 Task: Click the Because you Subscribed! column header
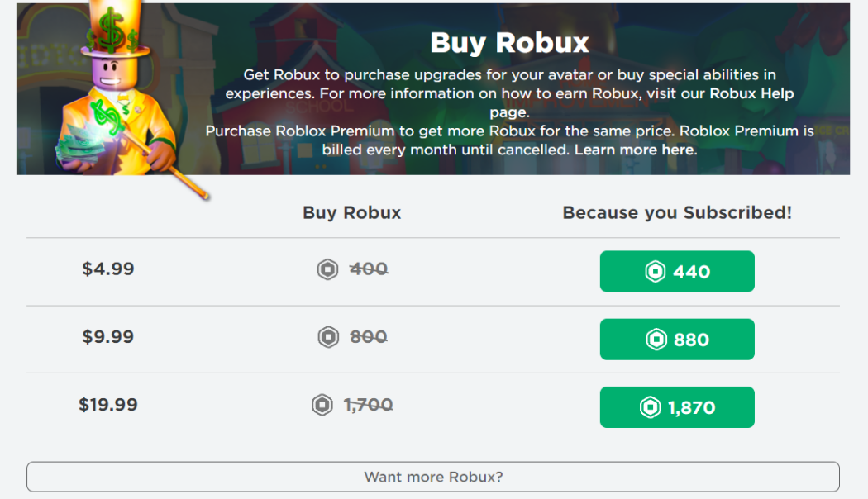pyautogui.click(x=677, y=212)
